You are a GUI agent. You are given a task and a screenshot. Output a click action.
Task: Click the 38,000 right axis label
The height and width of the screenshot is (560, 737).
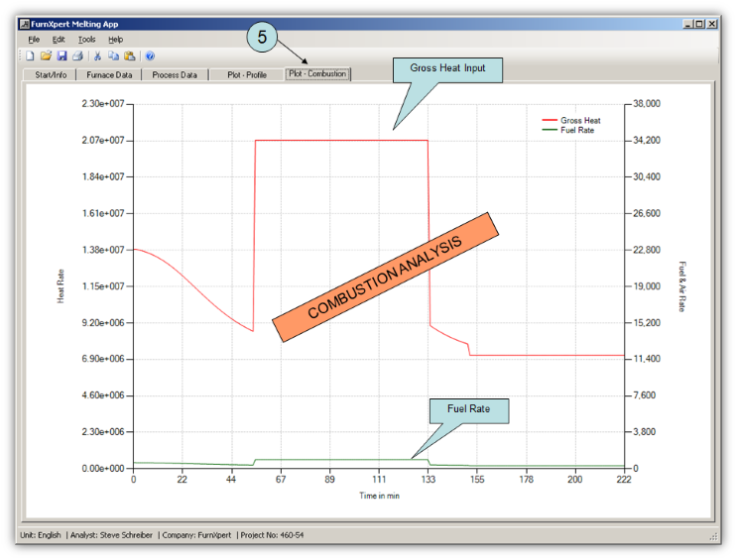pyautogui.click(x=647, y=103)
